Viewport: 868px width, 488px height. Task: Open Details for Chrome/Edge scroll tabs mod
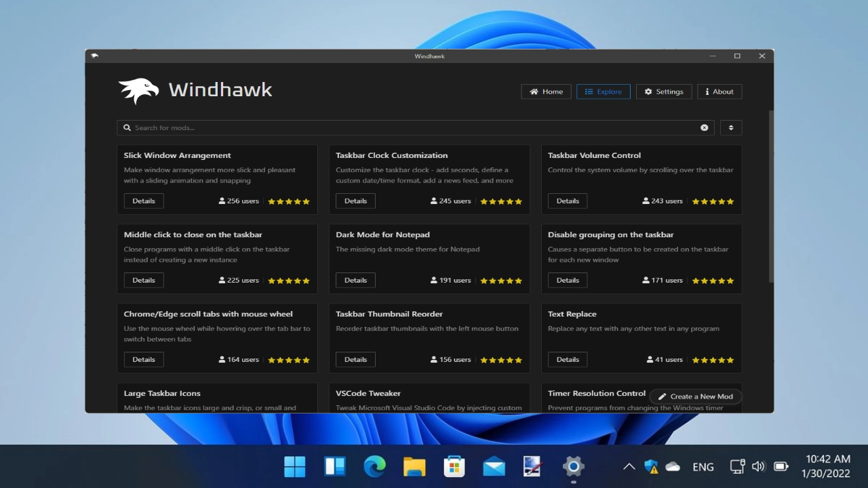(x=144, y=359)
